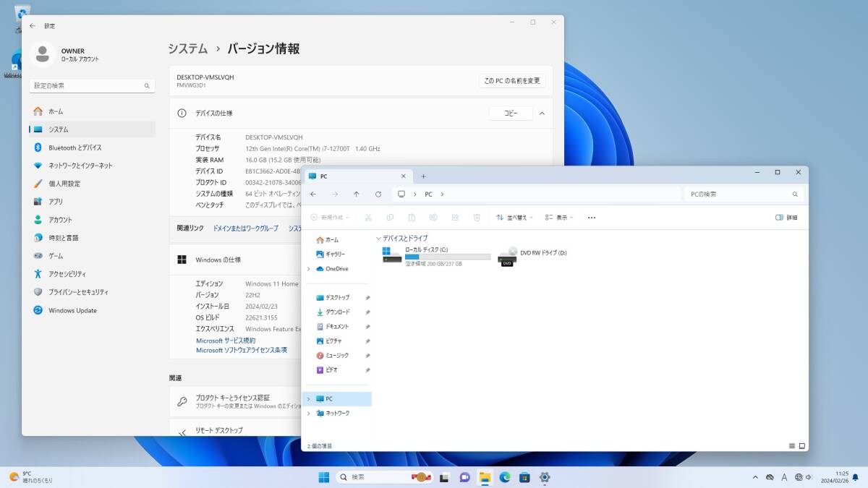Open the 表示 view options dropdown
The width and height of the screenshot is (868, 488).
(562, 218)
